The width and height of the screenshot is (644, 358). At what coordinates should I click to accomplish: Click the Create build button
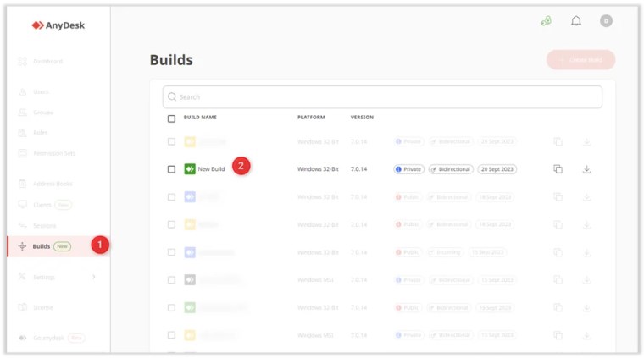(580, 60)
